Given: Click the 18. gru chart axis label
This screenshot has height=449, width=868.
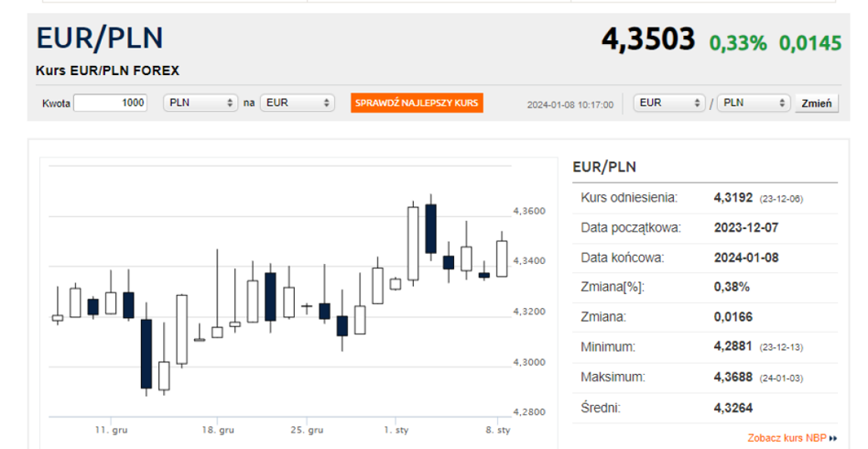Looking at the screenshot, I should (218, 430).
